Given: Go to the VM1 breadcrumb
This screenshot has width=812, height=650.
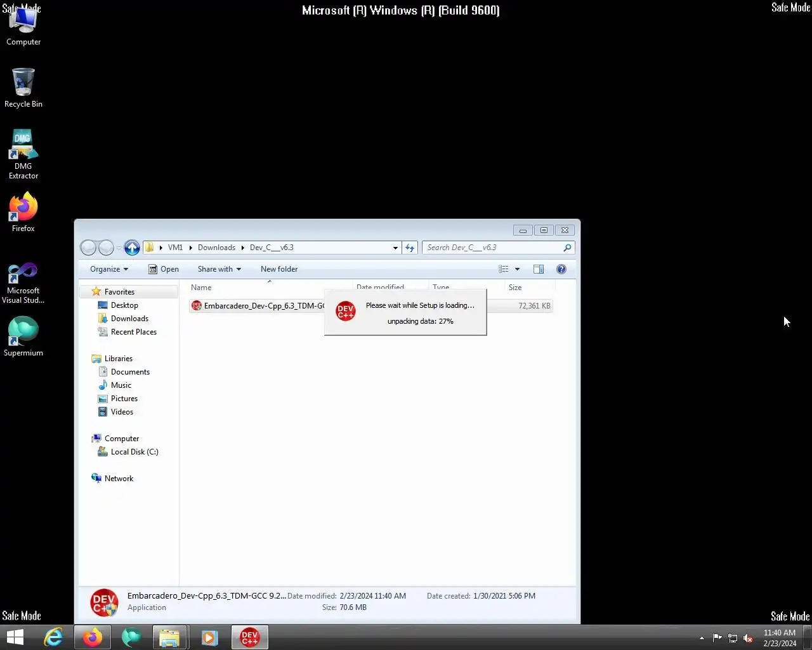Looking at the screenshot, I should coord(175,248).
